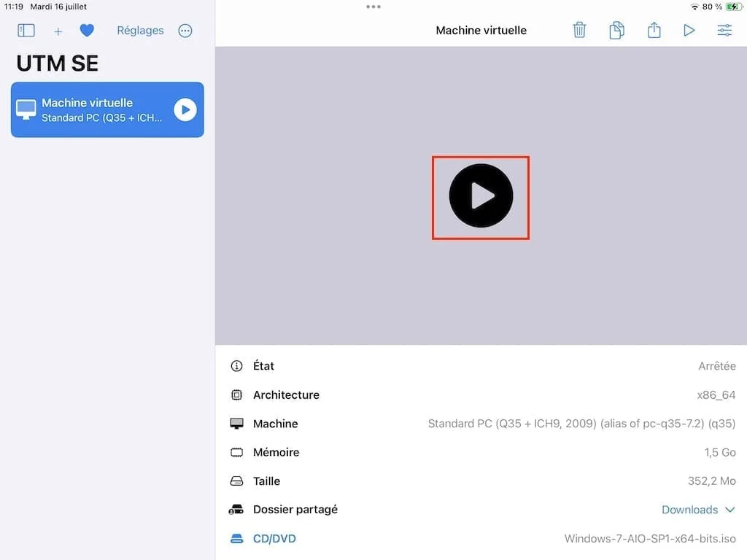This screenshot has width=747, height=560.
Task: Select the Machine virtuelle title in the navigation bar
Action: (481, 30)
